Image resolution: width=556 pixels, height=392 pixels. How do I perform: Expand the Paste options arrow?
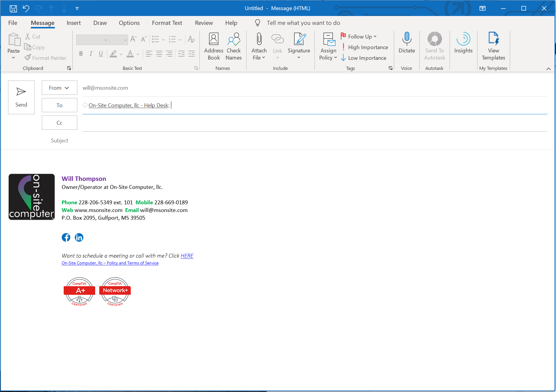[x=14, y=58]
